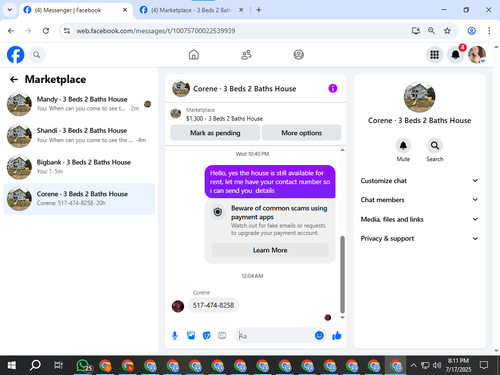Open the $1,300 - 3 Beds 2 Baths listing link
The width and height of the screenshot is (500, 375).
224,118
